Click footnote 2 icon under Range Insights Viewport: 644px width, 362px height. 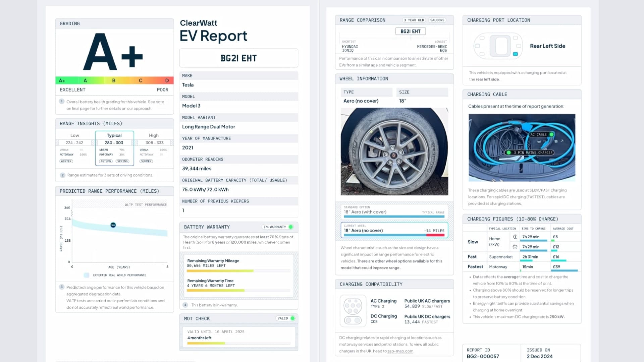pyautogui.click(x=62, y=175)
